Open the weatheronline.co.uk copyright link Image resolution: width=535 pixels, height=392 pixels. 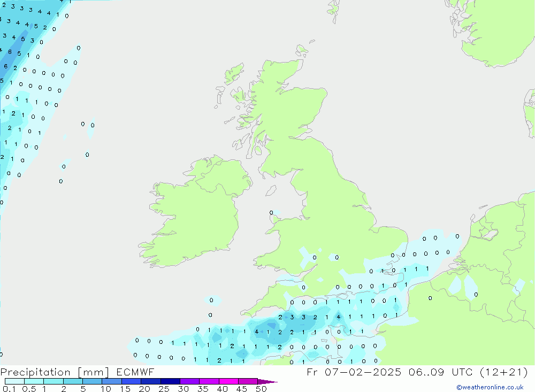490,387
